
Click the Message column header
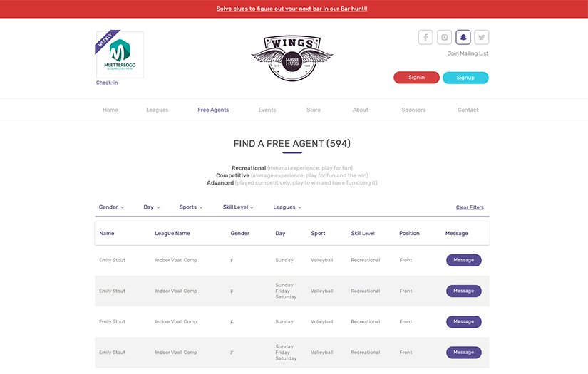click(456, 233)
